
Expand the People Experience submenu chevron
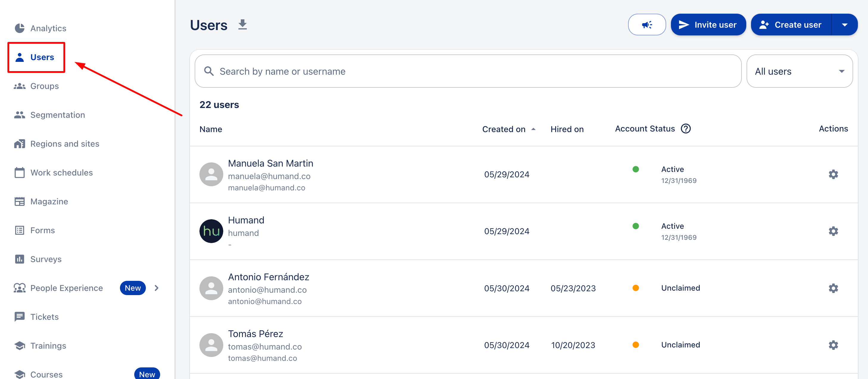point(156,288)
